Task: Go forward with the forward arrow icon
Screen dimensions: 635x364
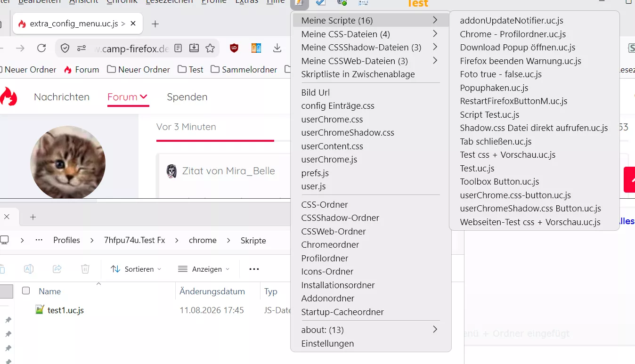Action: tap(20, 48)
